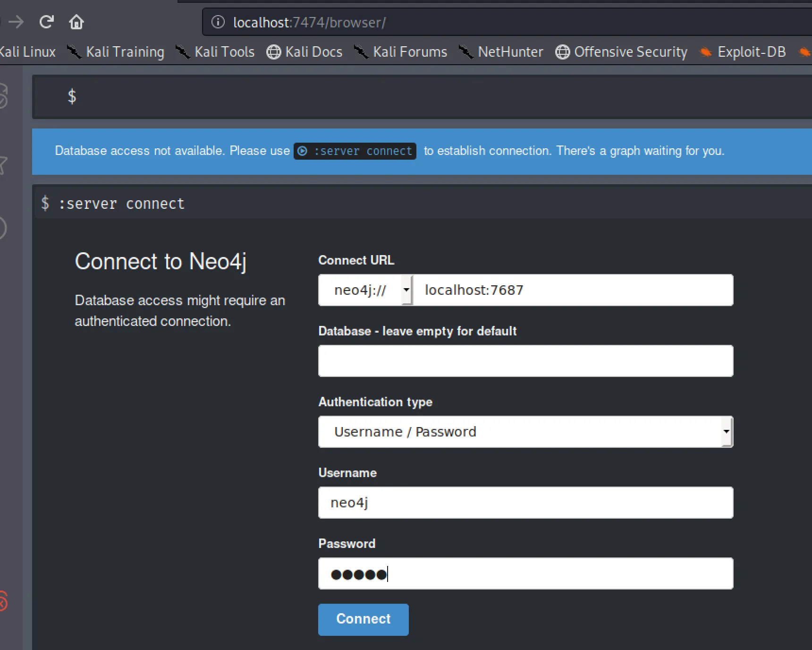The height and width of the screenshot is (650, 812).
Task: Open the red connection status sidebar icon
Action: [x=3, y=601]
